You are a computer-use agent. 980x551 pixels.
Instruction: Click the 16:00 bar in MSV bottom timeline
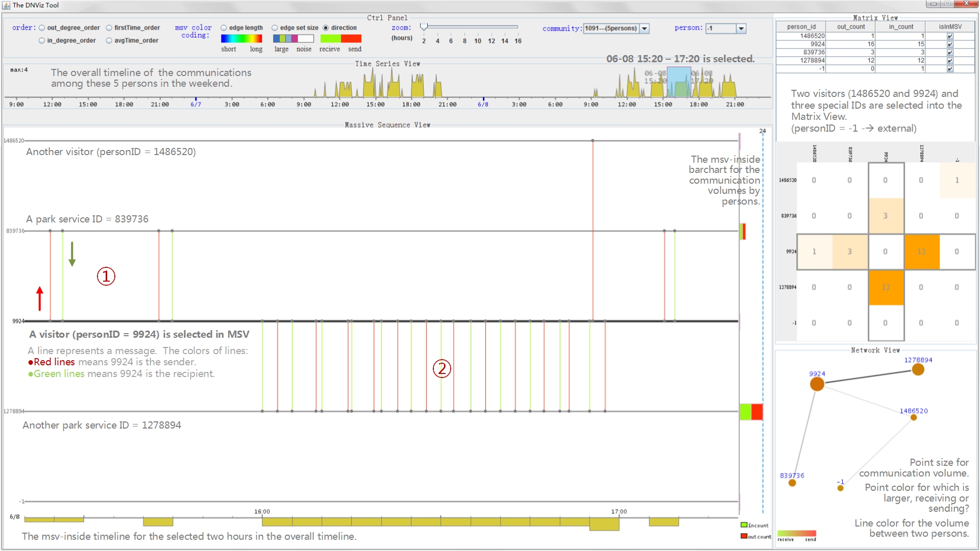tap(277, 521)
